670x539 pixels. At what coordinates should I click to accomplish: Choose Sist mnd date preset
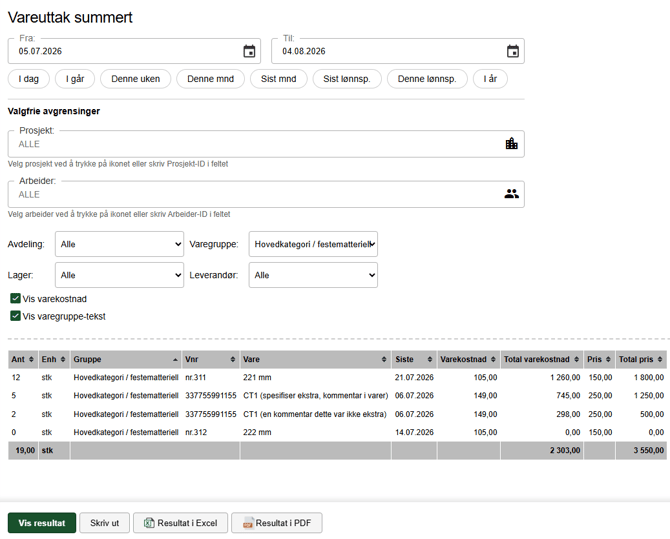[x=279, y=79]
